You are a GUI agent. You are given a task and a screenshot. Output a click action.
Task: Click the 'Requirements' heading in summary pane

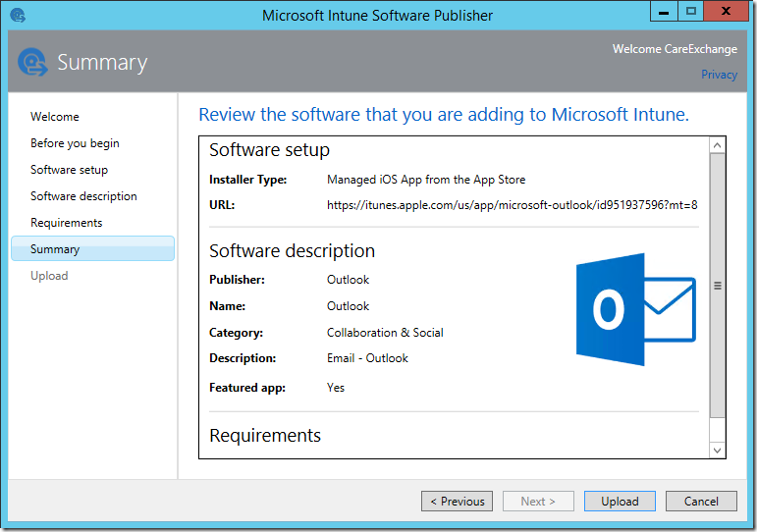point(265,436)
